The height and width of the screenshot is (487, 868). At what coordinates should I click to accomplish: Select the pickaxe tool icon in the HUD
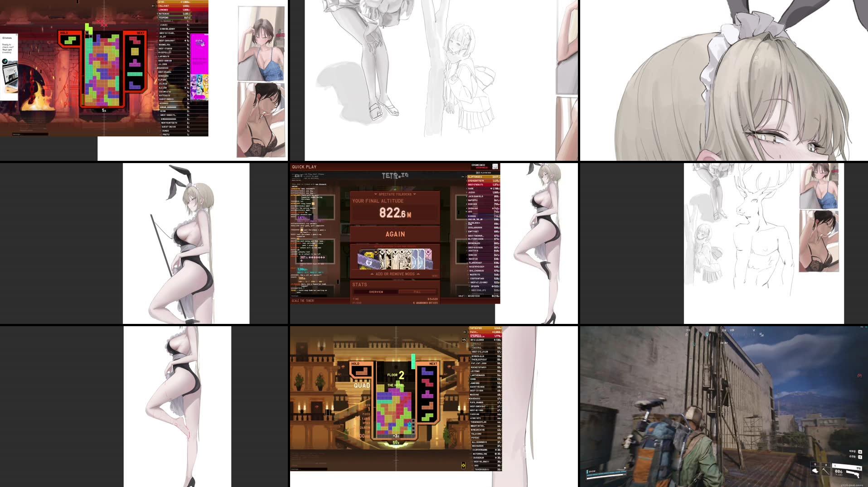coord(825,471)
